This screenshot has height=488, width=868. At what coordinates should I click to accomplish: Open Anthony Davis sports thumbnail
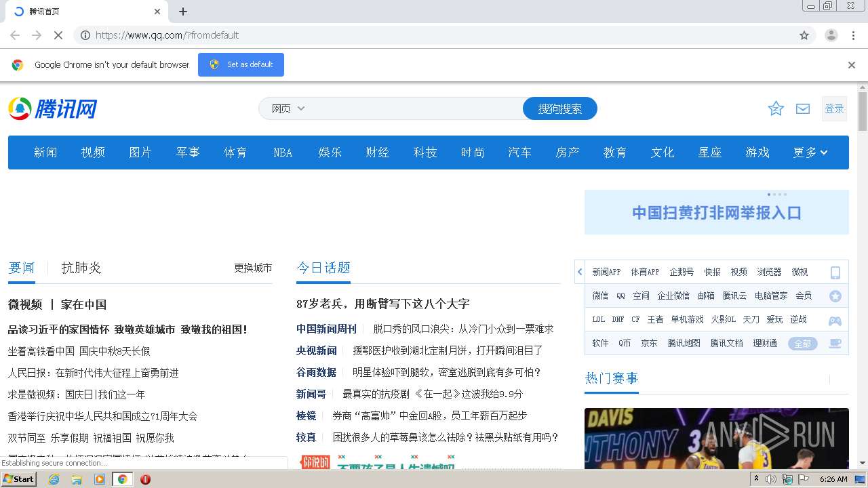click(x=717, y=438)
